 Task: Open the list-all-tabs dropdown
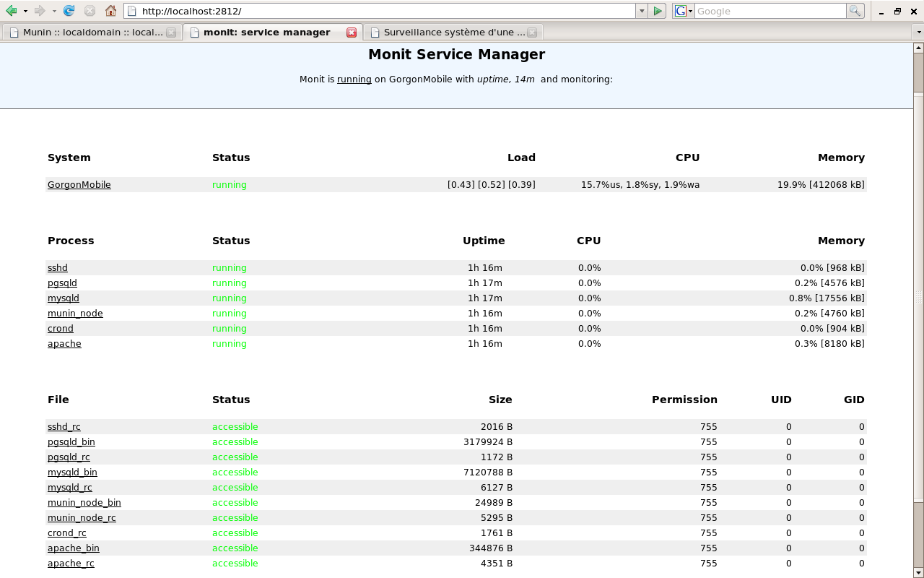(x=918, y=33)
